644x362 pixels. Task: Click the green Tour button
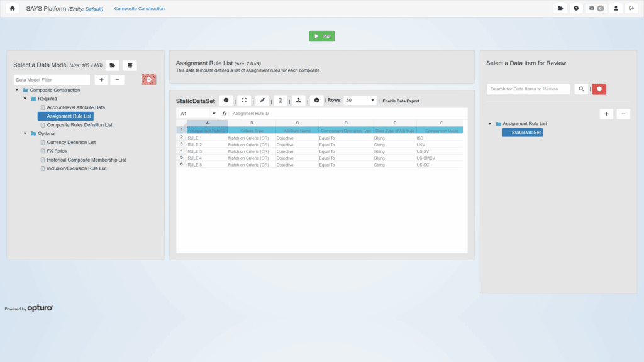pyautogui.click(x=322, y=36)
